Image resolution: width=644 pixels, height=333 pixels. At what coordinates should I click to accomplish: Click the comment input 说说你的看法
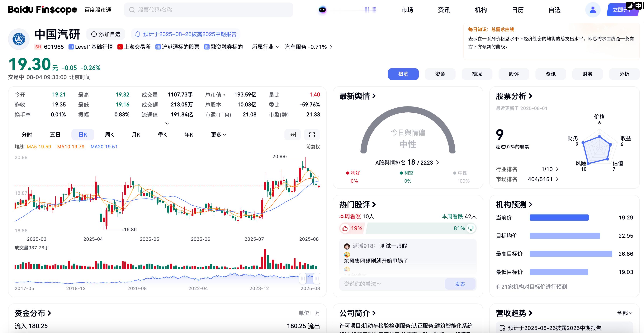392,284
